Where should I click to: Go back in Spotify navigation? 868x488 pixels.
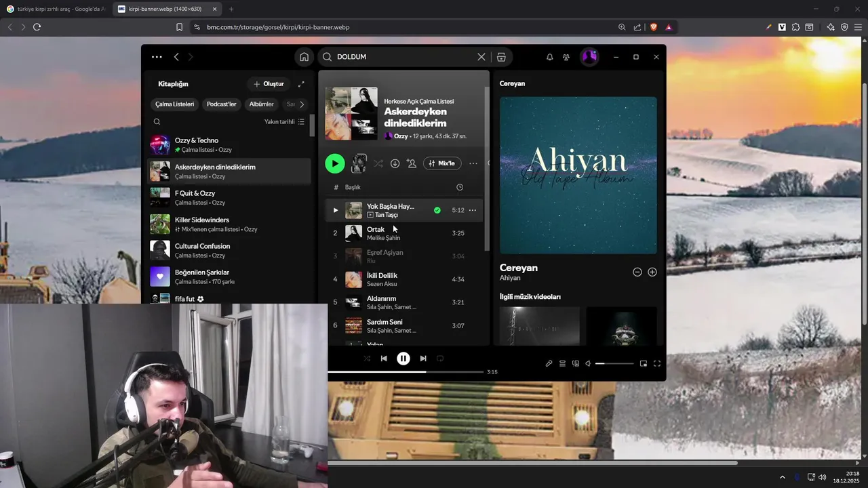pos(176,57)
